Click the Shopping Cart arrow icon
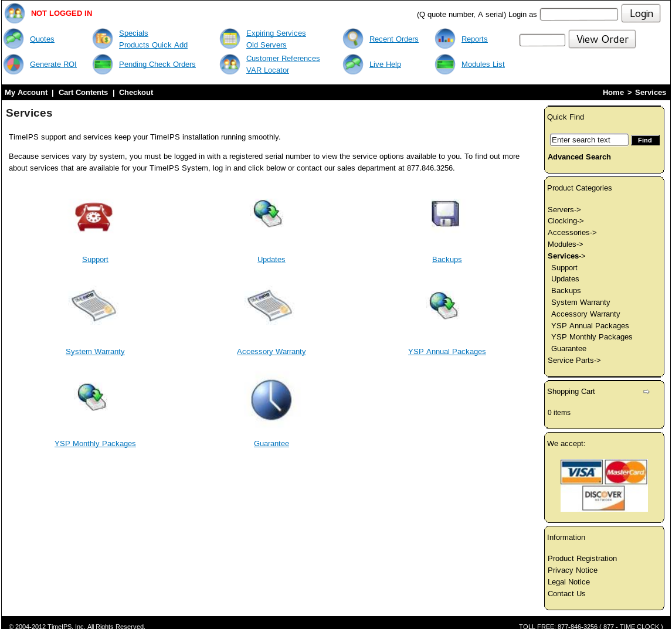 tap(646, 392)
